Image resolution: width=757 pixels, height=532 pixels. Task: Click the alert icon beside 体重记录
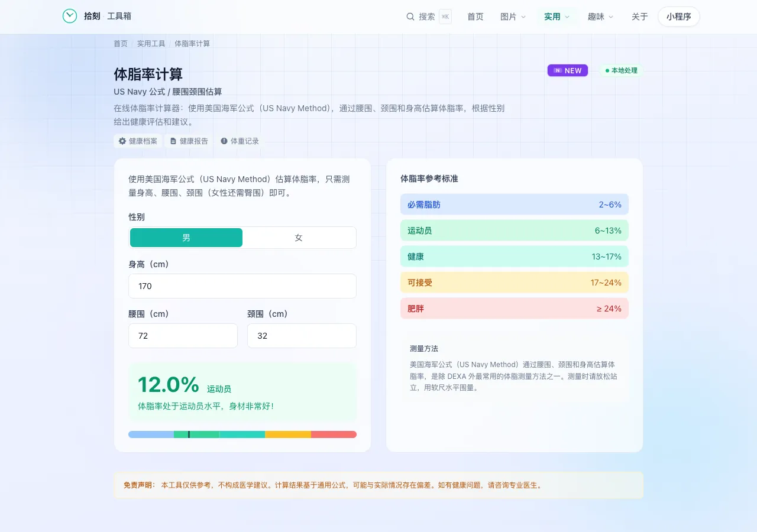click(x=224, y=141)
